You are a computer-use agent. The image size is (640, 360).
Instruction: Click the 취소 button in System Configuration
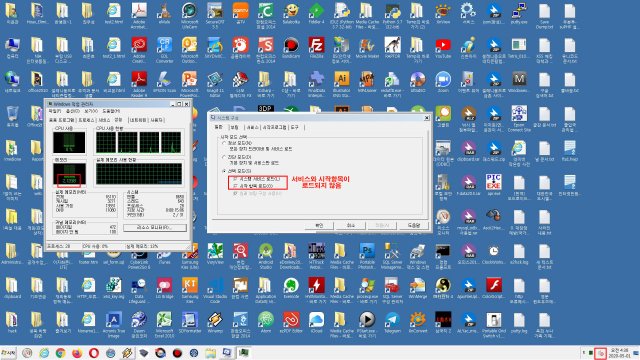[x=350, y=225]
